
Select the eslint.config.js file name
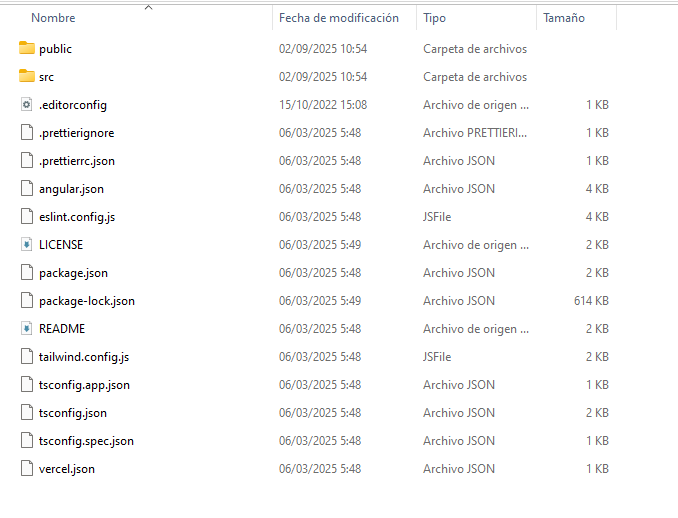point(77,216)
